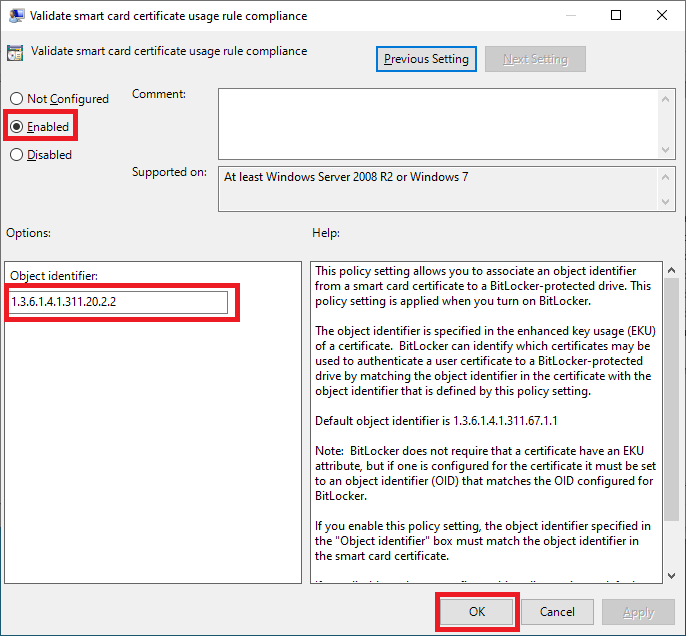Click the policy name heading text
686x636 pixels.
click(x=169, y=51)
